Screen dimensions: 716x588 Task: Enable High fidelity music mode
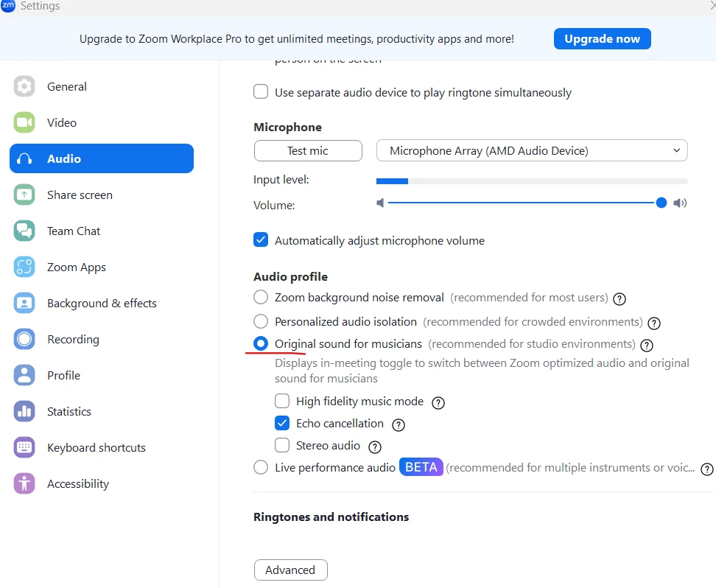[282, 401]
